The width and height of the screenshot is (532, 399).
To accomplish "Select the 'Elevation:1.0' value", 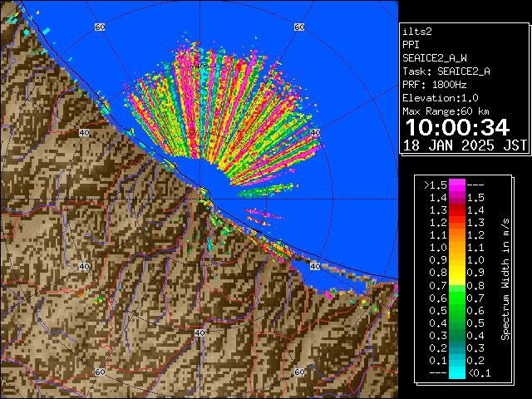I will (441, 98).
